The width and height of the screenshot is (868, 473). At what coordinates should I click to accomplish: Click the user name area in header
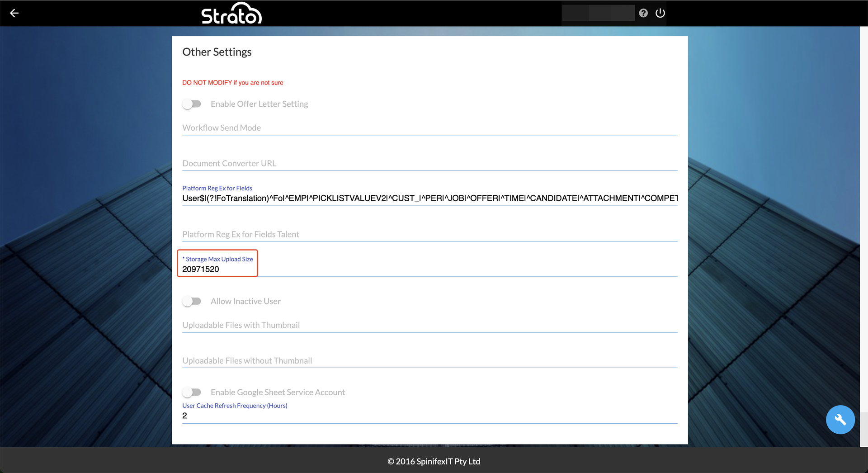(x=598, y=13)
